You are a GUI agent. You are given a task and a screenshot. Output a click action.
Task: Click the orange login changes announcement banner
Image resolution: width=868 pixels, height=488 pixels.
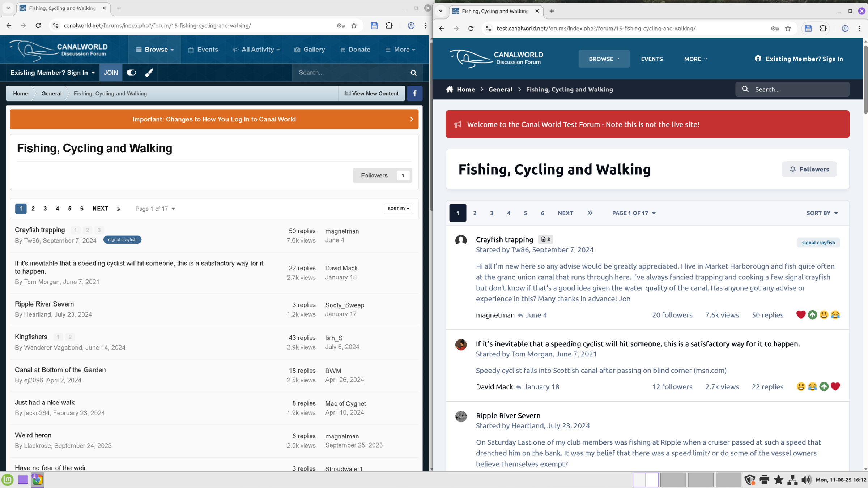214,119
